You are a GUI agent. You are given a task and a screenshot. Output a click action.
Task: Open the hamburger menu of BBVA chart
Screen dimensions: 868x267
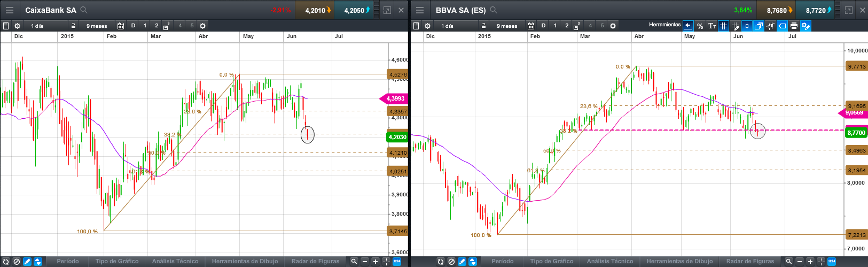coord(420,10)
